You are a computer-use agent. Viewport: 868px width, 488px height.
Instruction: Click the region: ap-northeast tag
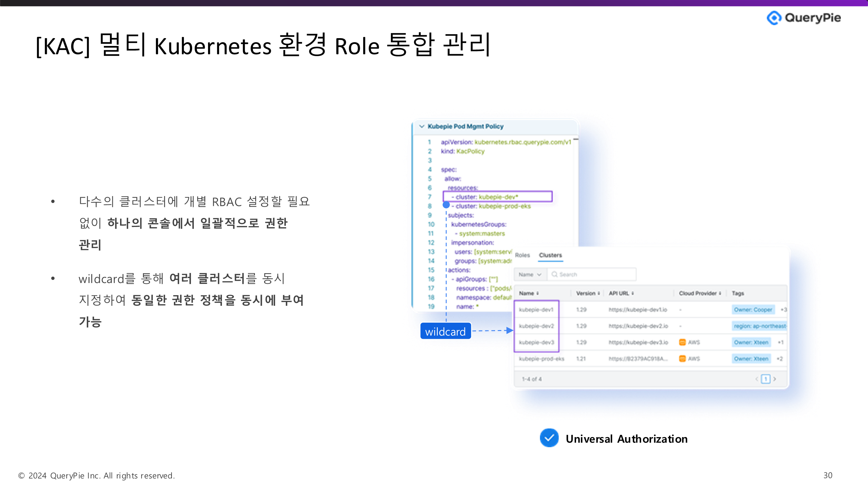pos(759,326)
